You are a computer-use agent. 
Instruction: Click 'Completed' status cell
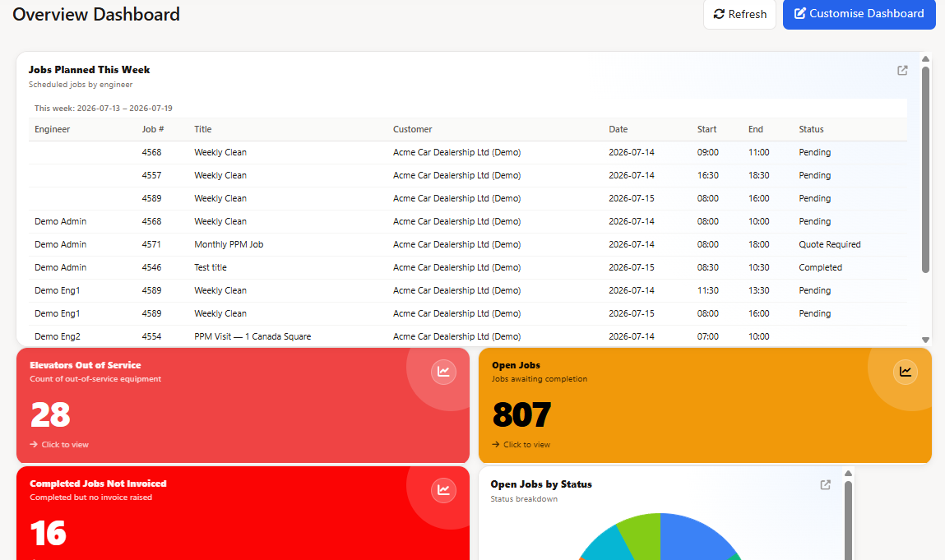coord(820,267)
